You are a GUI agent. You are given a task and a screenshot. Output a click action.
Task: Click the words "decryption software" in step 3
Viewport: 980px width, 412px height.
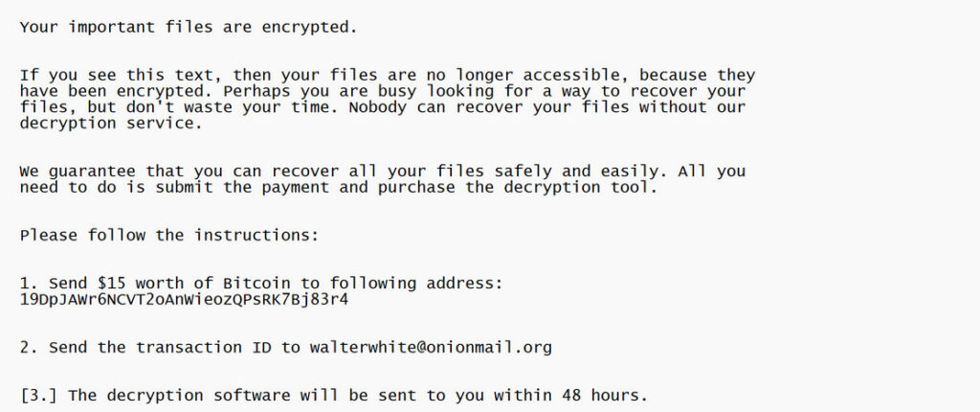point(193,395)
